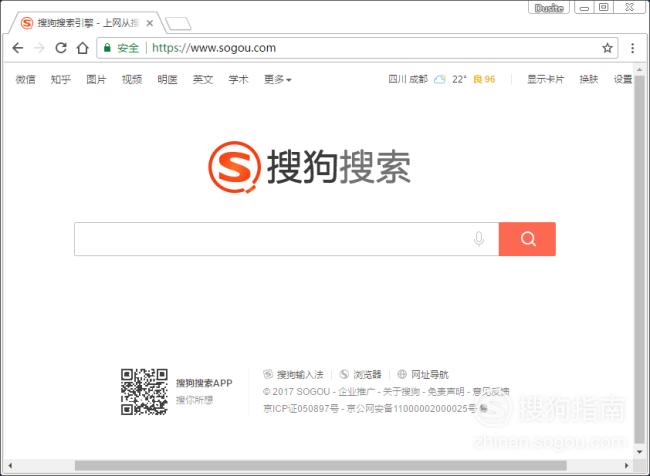Click the Sogou search logo
The height and width of the screenshot is (476, 650).
309,167
